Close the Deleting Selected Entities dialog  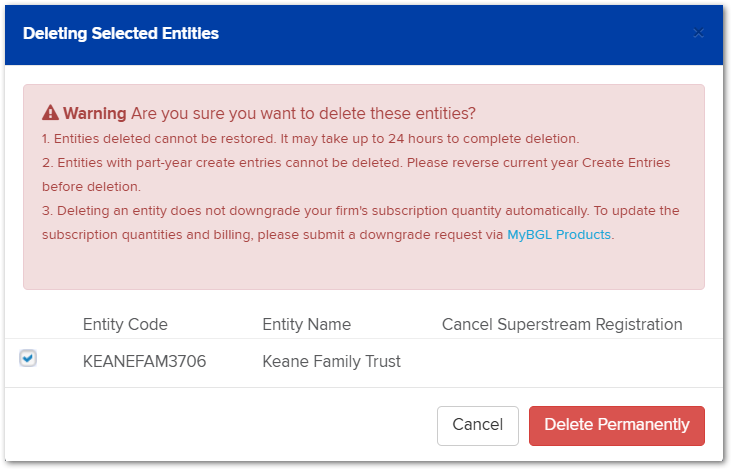[x=698, y=33]
